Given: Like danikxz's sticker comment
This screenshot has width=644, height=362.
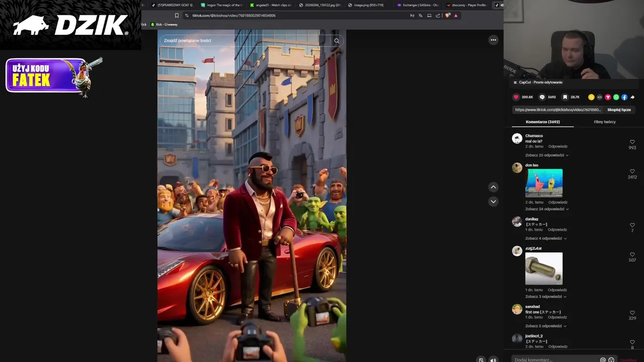Looking at the screenshot, I should (x=632, y=225).
